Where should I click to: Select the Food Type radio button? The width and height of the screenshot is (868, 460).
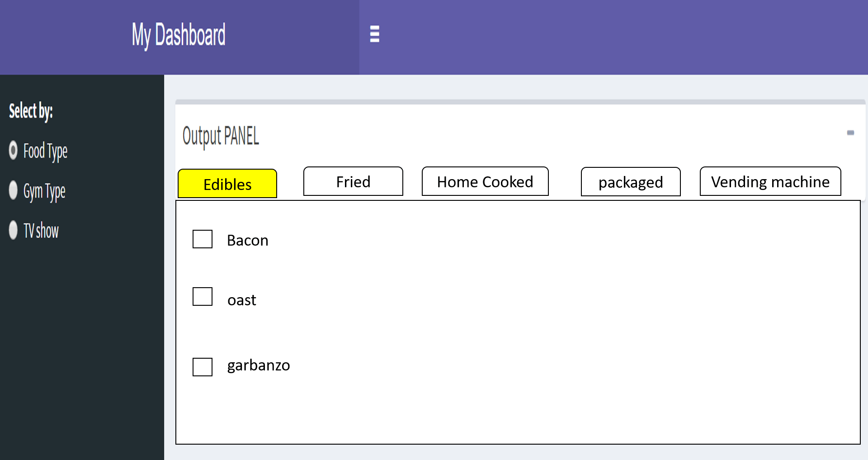tap(13, 151)
